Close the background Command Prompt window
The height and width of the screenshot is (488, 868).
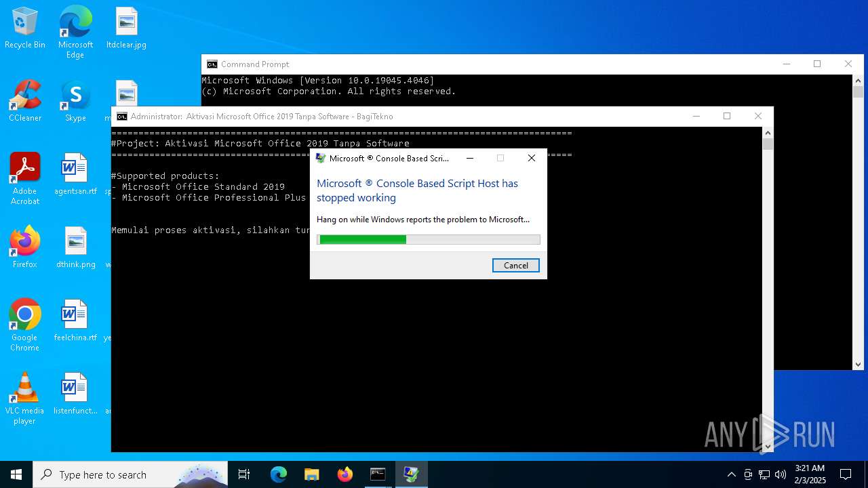(848, 64)
